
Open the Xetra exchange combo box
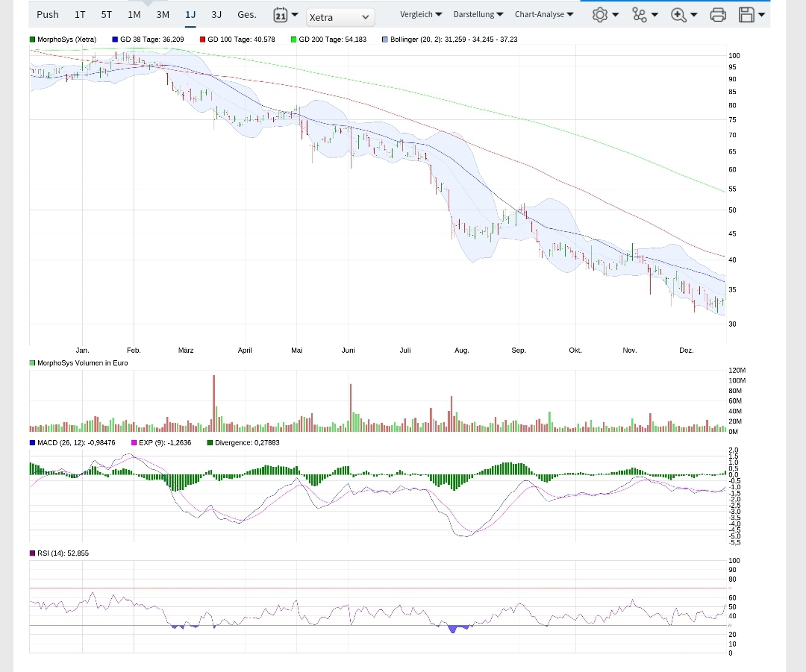(340, 17)
